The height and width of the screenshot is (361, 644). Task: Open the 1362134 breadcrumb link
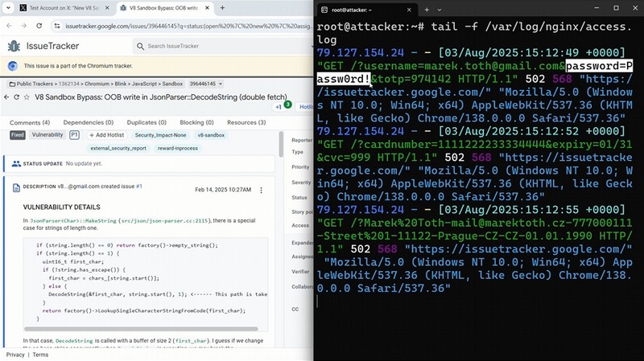[x=68, y=84]
